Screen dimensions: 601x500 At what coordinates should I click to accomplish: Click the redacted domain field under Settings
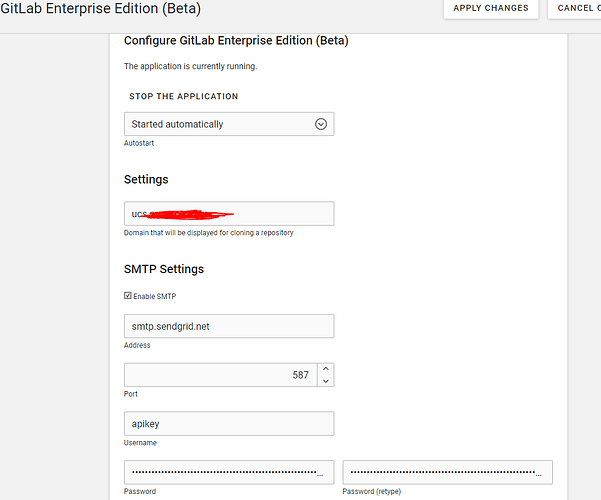229,213
